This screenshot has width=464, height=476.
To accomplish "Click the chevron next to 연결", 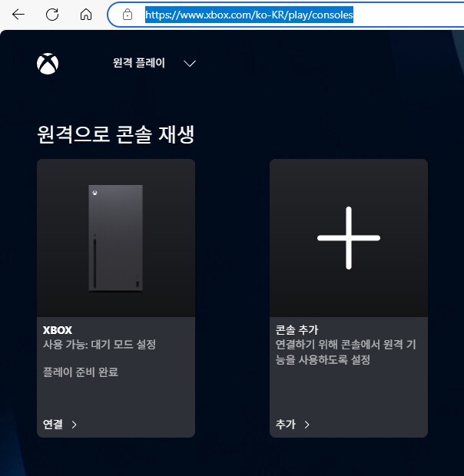I will tap(74, 425).
